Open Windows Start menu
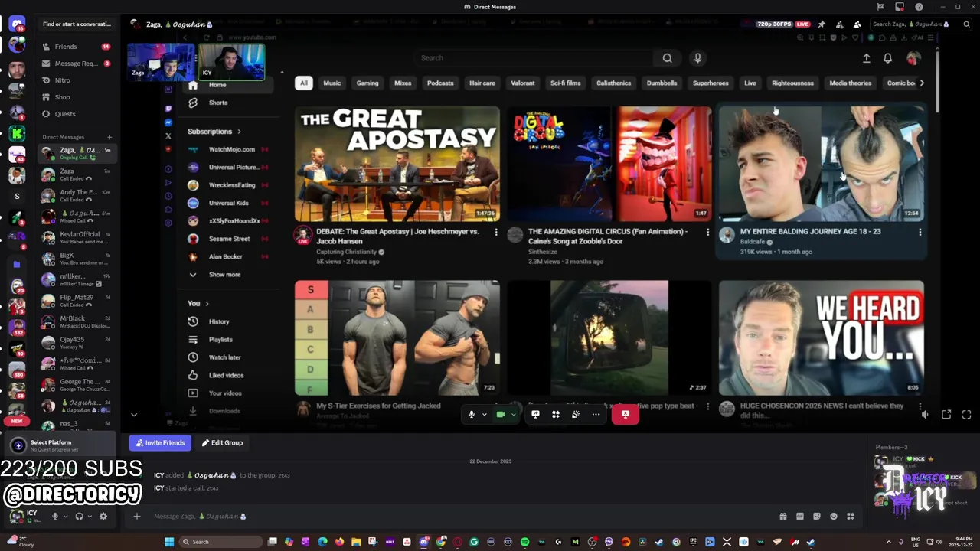The image size is (980, 551). click(x=168, y=542)
